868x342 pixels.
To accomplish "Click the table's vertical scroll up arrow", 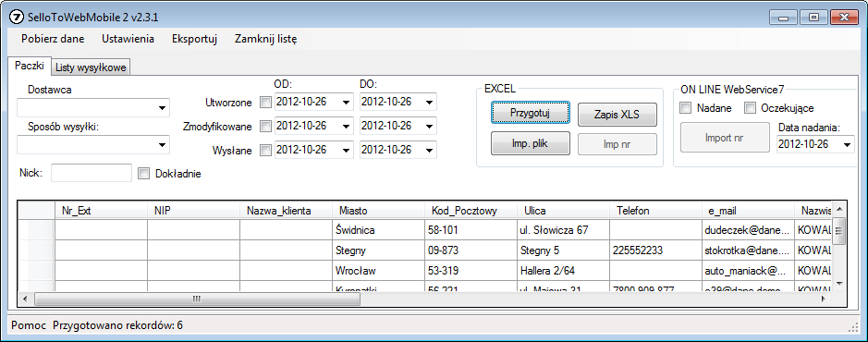I will (x=839, y=209).
